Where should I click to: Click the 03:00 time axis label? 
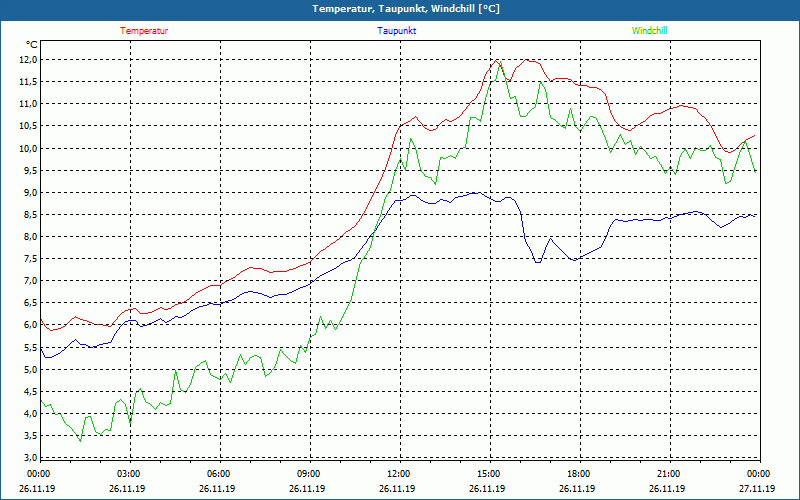click(x=128, y=474)
